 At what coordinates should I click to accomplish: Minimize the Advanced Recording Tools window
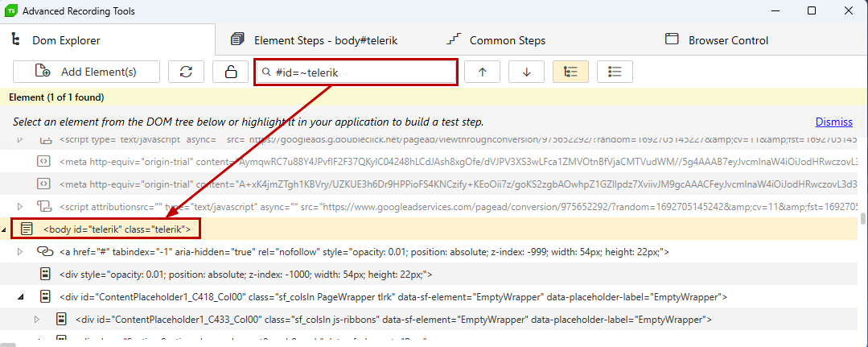775,10
